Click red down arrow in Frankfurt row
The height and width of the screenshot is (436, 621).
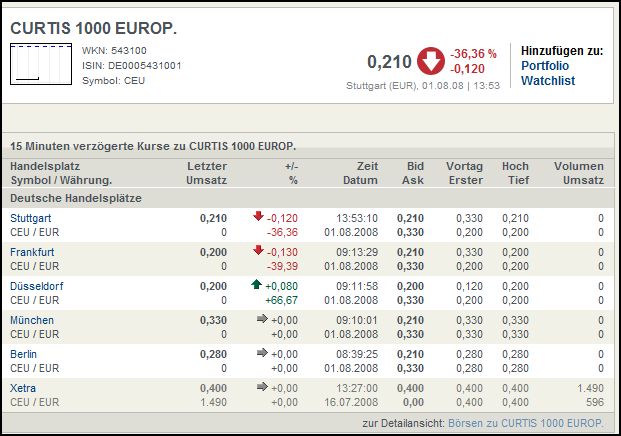pos(259,250)
